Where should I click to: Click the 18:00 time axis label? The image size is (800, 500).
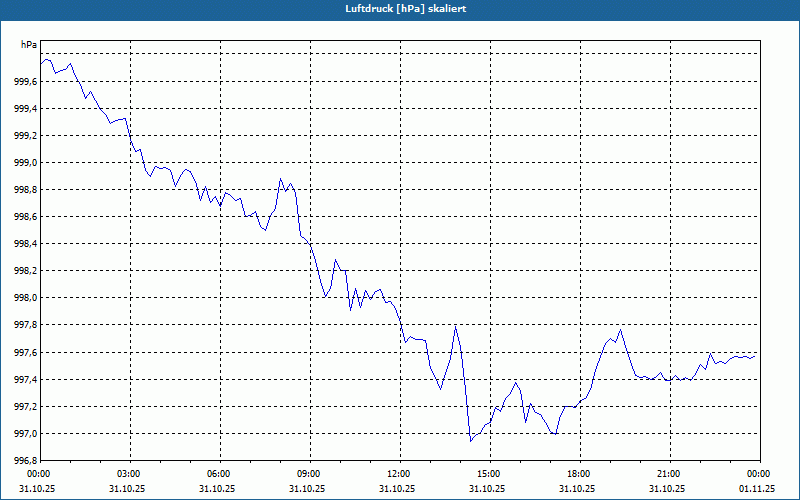(x=580, y=474)
